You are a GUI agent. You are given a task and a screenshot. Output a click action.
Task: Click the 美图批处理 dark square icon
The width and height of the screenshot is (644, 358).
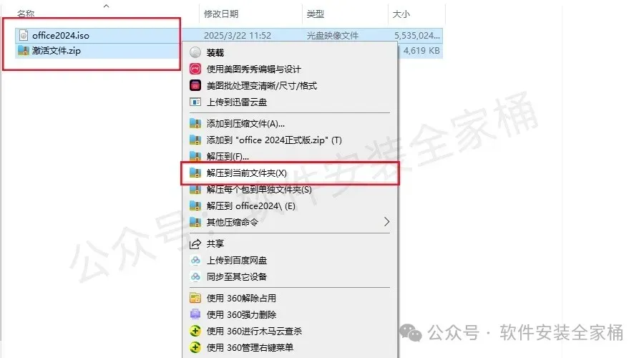pos(195,85)
